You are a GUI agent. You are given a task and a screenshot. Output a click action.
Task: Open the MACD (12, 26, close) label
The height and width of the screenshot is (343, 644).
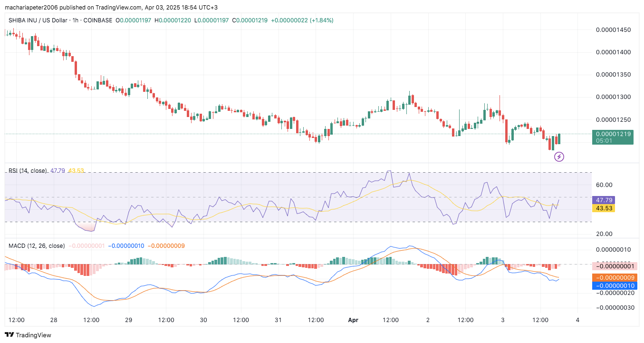pos(37,246)
